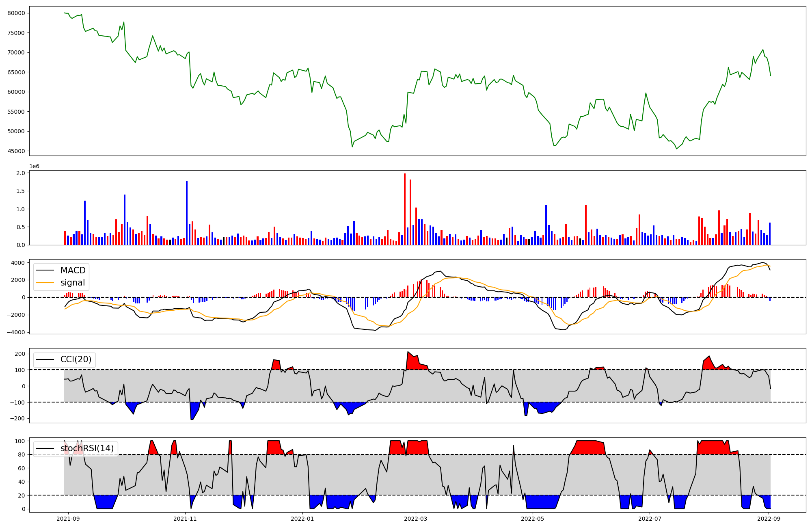812x528 pixels.
Task: Click the 80000 price axis label
Action: click(x=16, y=13)
